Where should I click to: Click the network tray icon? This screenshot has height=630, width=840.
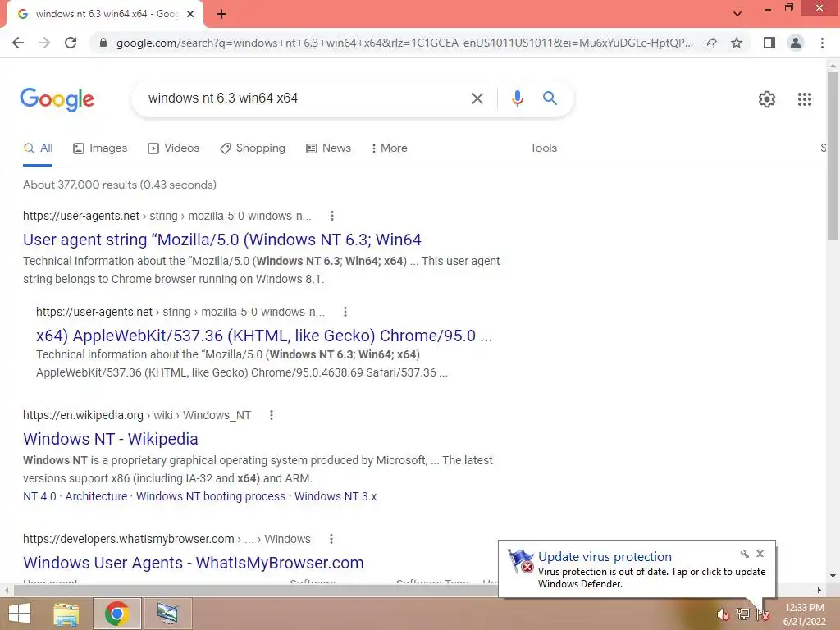pyautogui.click(x=742, y=614)
